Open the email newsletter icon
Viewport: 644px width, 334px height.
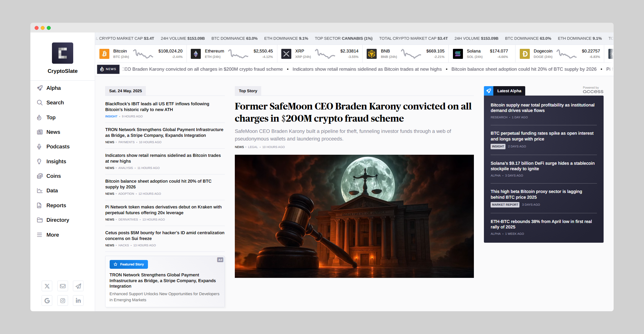(63, 286)
